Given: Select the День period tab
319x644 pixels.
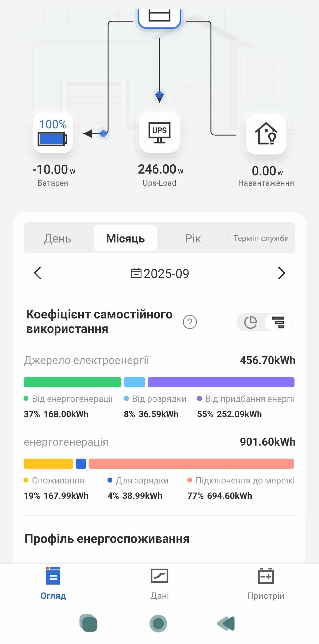Looking at the screenshot, I should pyautogui.click(x=58, y=238).
